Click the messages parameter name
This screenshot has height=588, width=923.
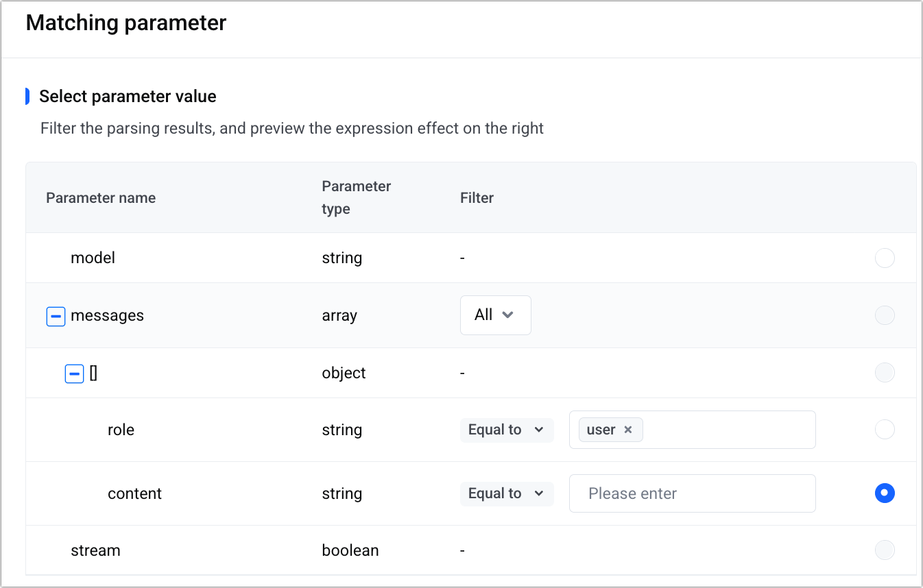click(107, 316)
